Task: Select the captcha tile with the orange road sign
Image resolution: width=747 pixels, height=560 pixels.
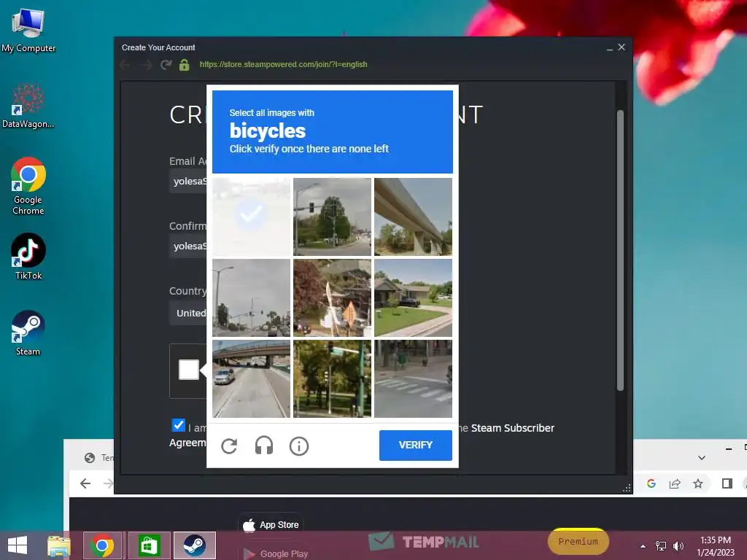Action: tap(332, 297)
